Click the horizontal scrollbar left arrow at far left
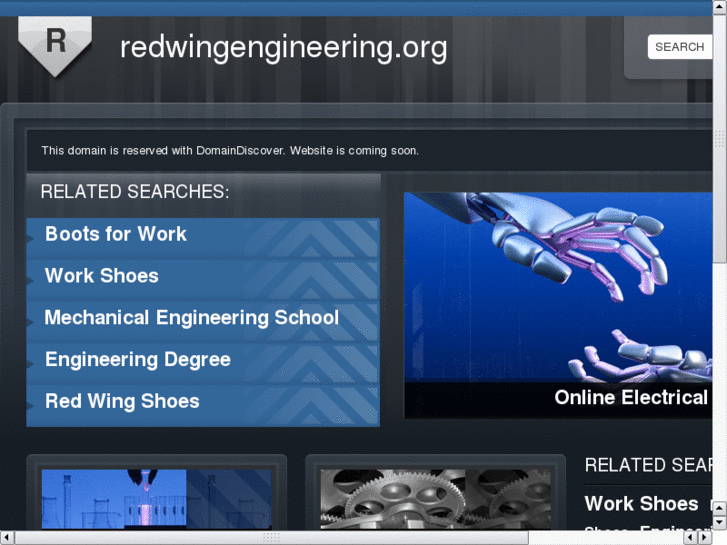This screenshot has width=727, height=545. [6, 538]
